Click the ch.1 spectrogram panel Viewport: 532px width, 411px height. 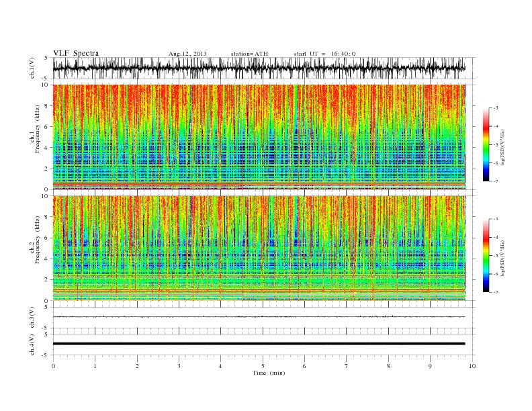point(259,137)
